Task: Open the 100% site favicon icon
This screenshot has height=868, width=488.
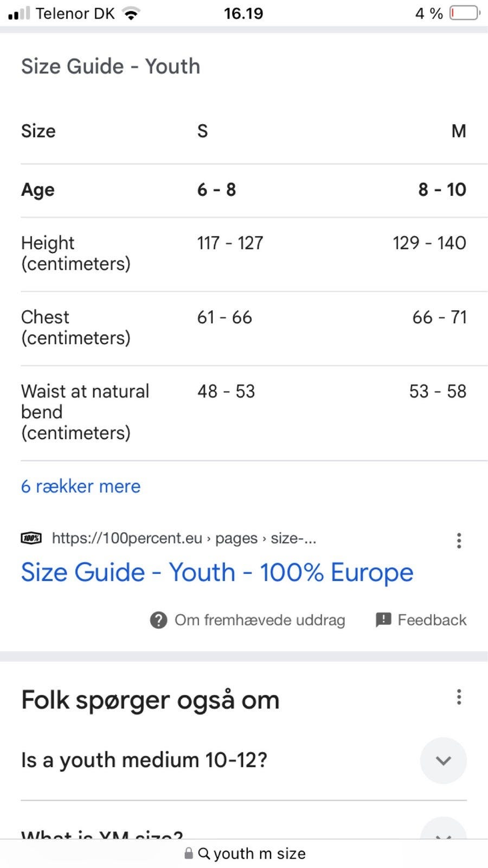Action: [31, 538]
